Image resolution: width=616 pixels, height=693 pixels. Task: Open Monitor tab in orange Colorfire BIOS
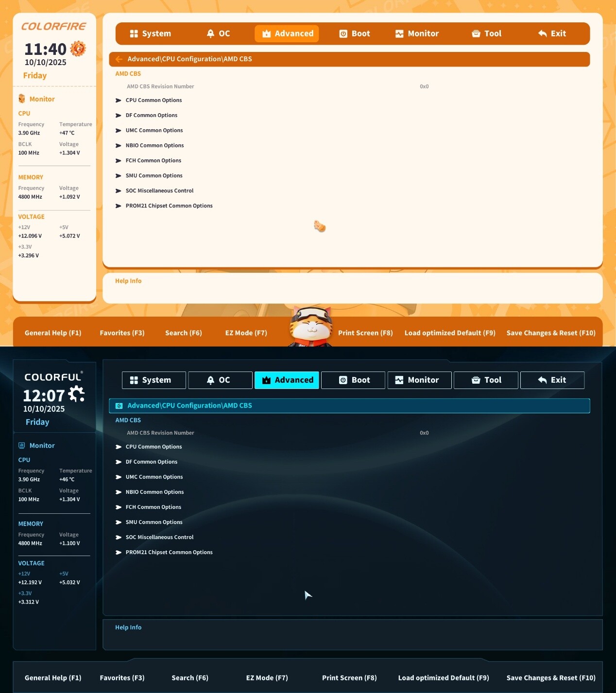click(x=417, y=34)
